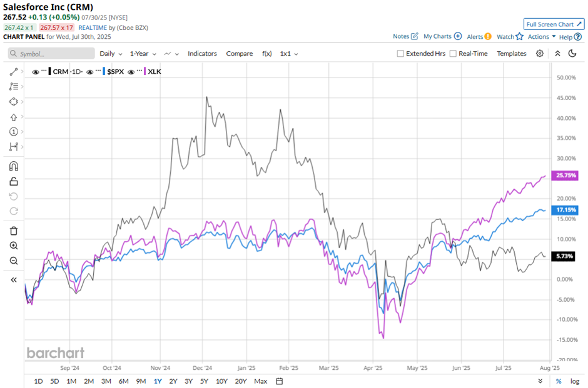The image size is (588, 388).
Task: Click the $SPX blue color swatch
Action: pos(104,71)
